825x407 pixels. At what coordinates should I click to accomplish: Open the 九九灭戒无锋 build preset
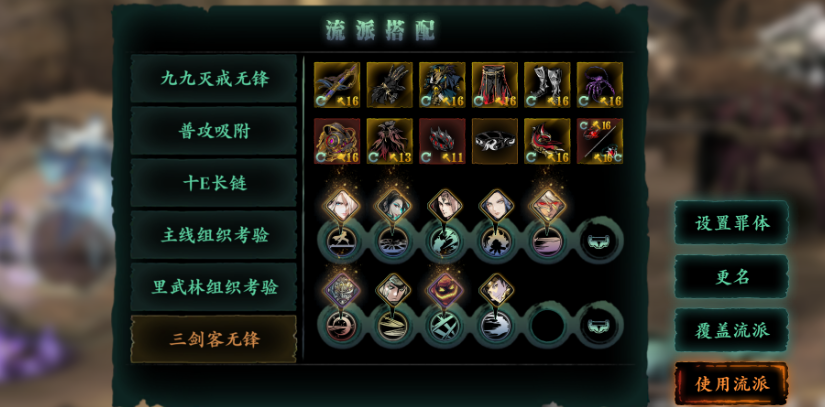tap(214, 79)
